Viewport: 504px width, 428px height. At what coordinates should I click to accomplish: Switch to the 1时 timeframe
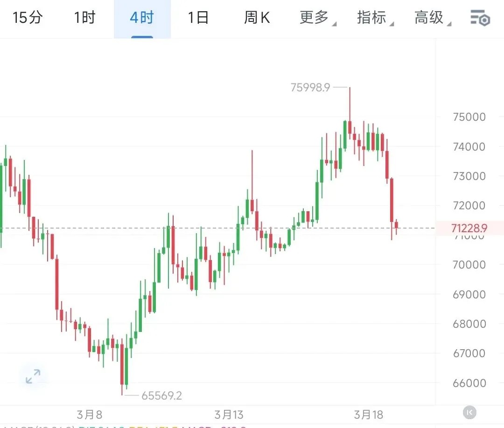pyautogui.click(x=85, y=17)
